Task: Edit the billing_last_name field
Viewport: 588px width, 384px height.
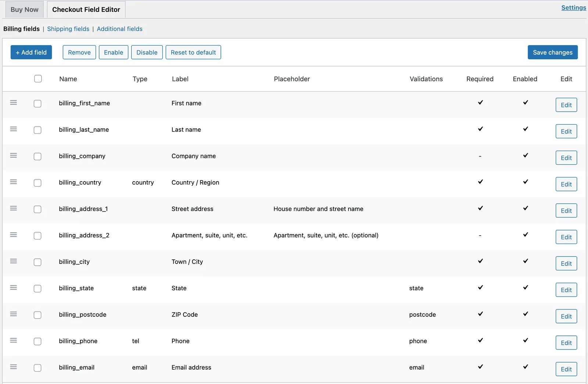Action: [x=566, y=131]
